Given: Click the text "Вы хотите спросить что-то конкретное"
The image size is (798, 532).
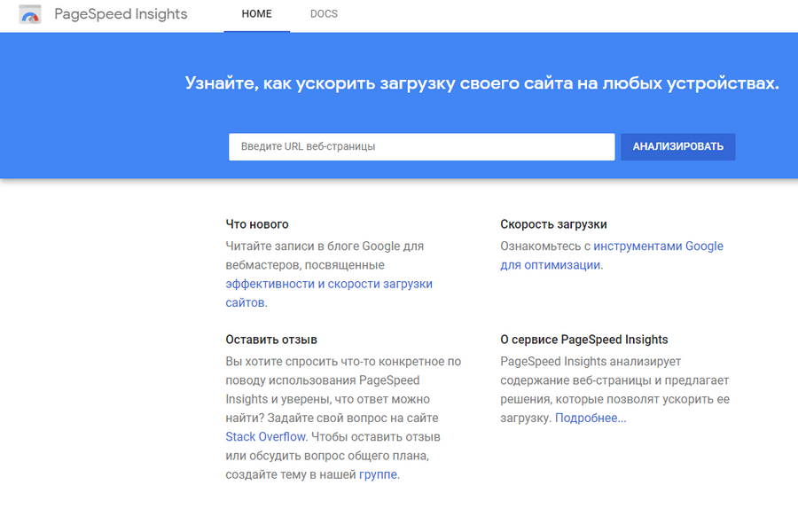Looking at the screenshot, I should coord(343,362).
